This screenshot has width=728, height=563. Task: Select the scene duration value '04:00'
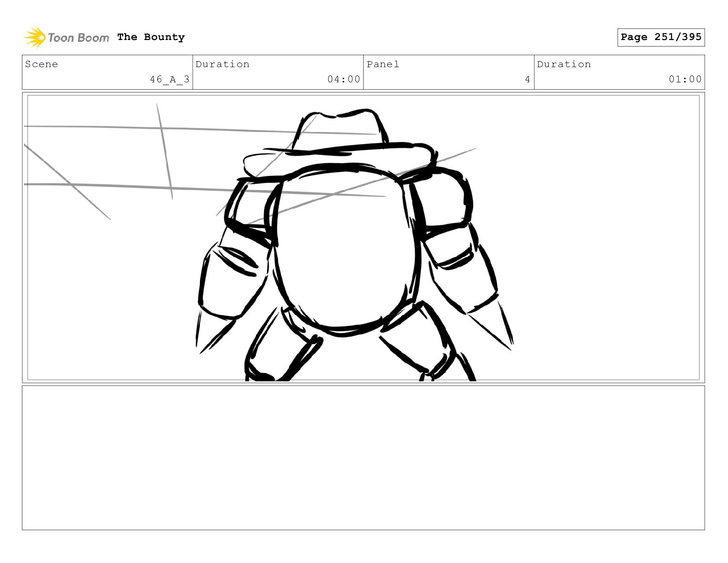pyautogui.click(x=344, y=79)
